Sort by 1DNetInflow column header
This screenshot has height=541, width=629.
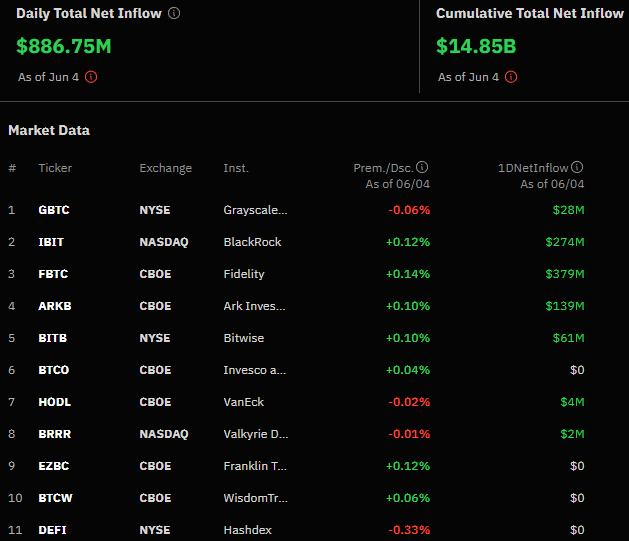pyautogui.click(x=533, y=168)
